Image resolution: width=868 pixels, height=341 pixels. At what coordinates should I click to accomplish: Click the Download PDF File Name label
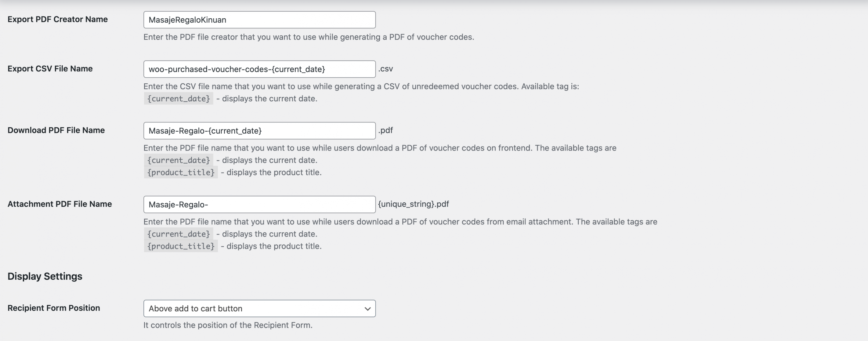click(x=56, y=130)
